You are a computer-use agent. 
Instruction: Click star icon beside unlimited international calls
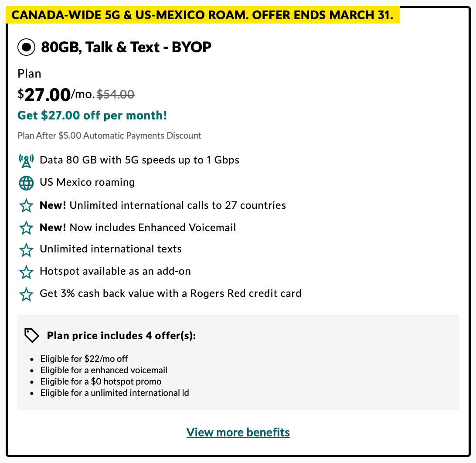point(26,205)
